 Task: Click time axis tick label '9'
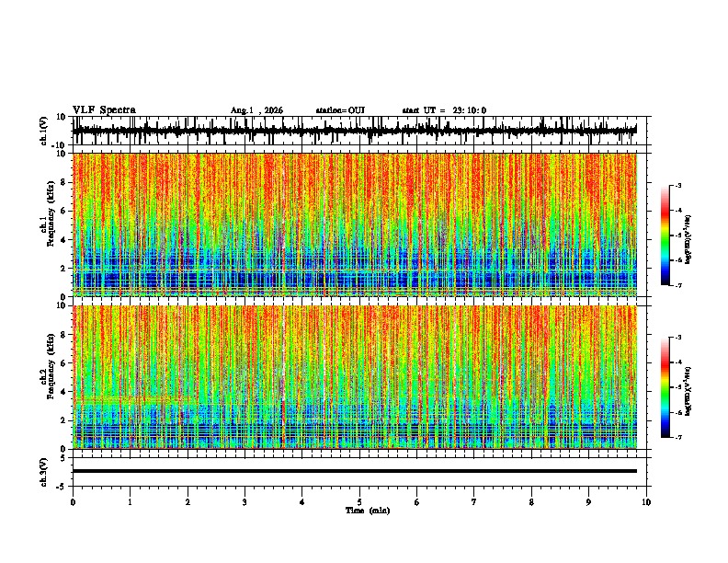pos(588,502)
